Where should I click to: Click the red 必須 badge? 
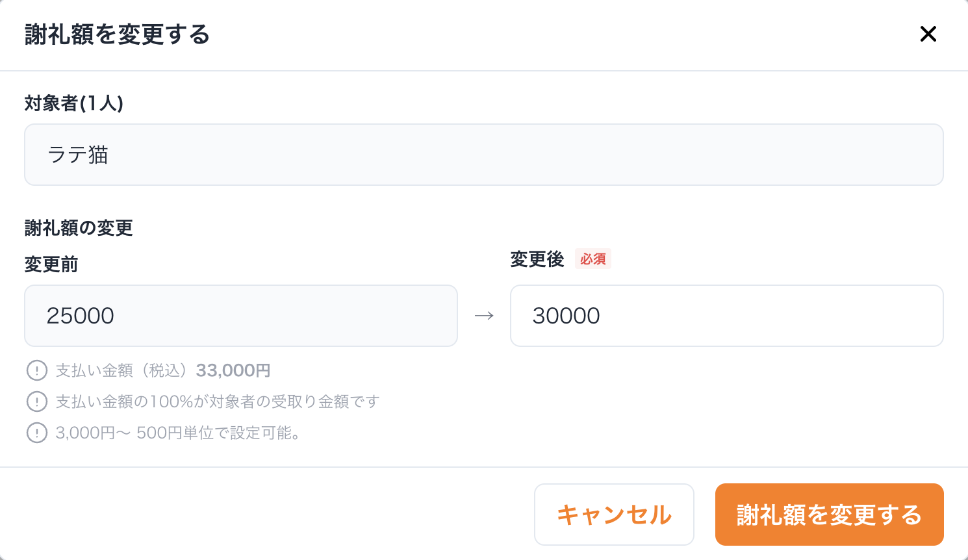[592, 259]
